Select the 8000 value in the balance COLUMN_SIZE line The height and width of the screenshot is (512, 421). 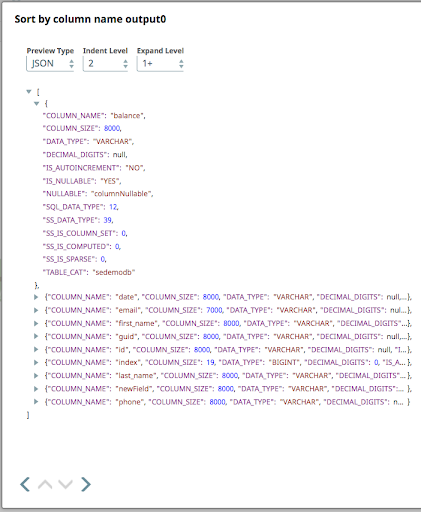(x=112, y=128)
